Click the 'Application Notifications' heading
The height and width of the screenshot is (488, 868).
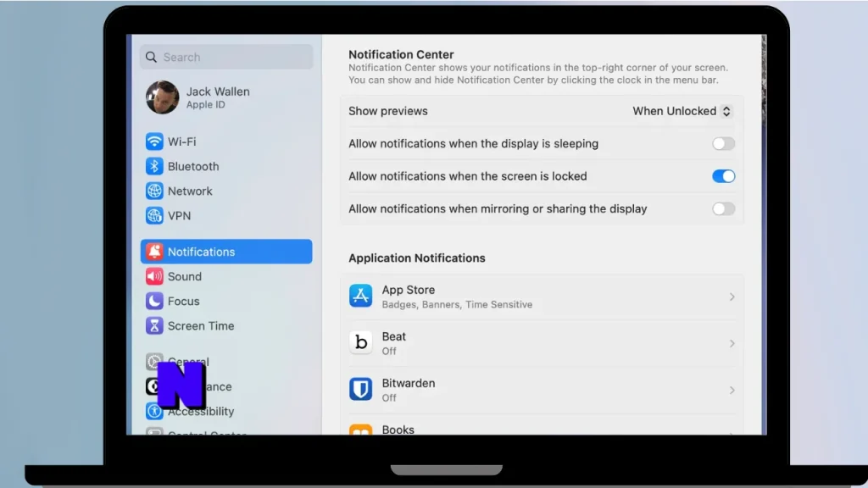pos(417,258)
